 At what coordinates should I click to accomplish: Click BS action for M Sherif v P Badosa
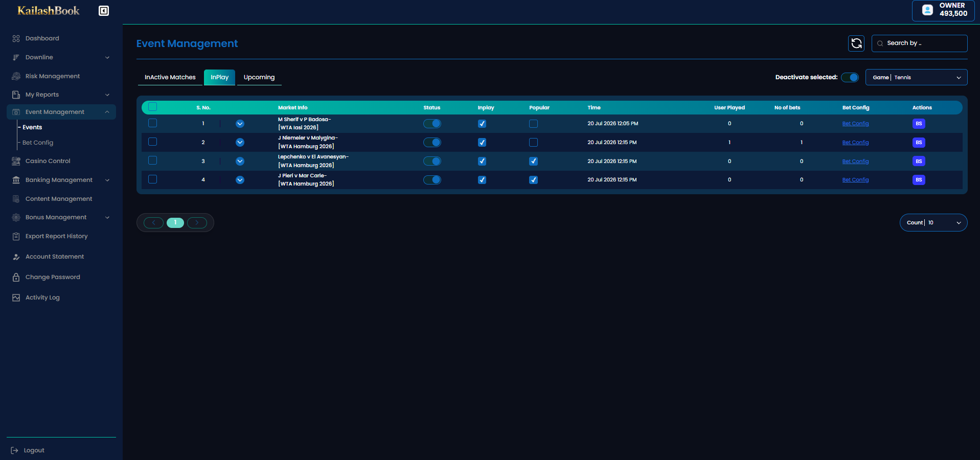[x=919, y=124]
